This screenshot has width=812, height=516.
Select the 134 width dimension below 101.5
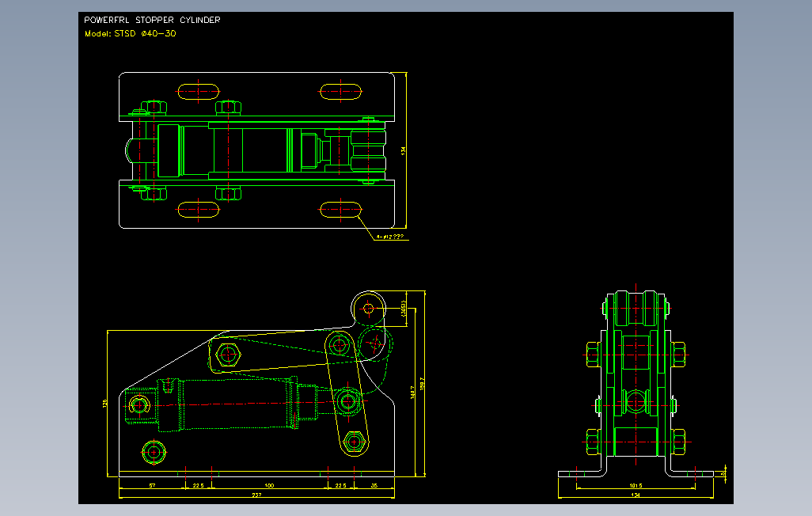(x=636, y=495)
